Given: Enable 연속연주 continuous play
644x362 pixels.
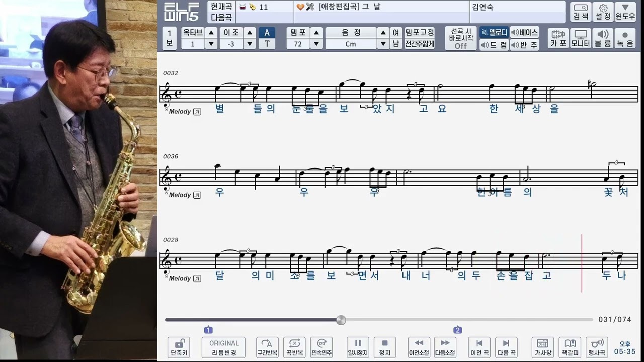Looking at the screenshot, I should point(321,347).
